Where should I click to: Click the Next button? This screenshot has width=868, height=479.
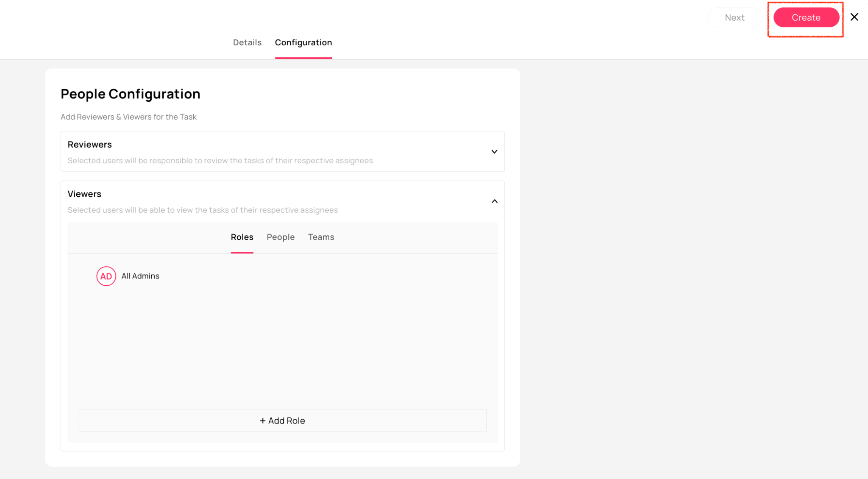pyautogui.click(x=734, y=17)
